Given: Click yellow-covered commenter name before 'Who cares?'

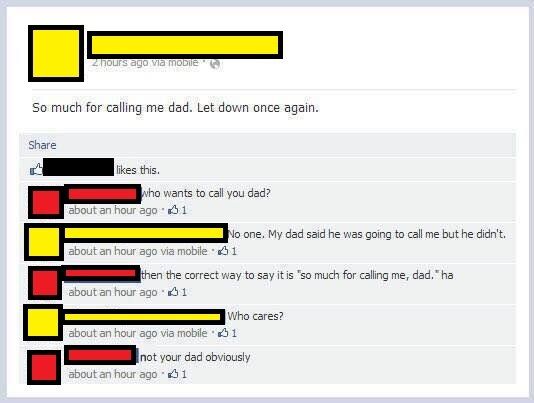Looking at the screenshot, I should click(x=144, y=317).
